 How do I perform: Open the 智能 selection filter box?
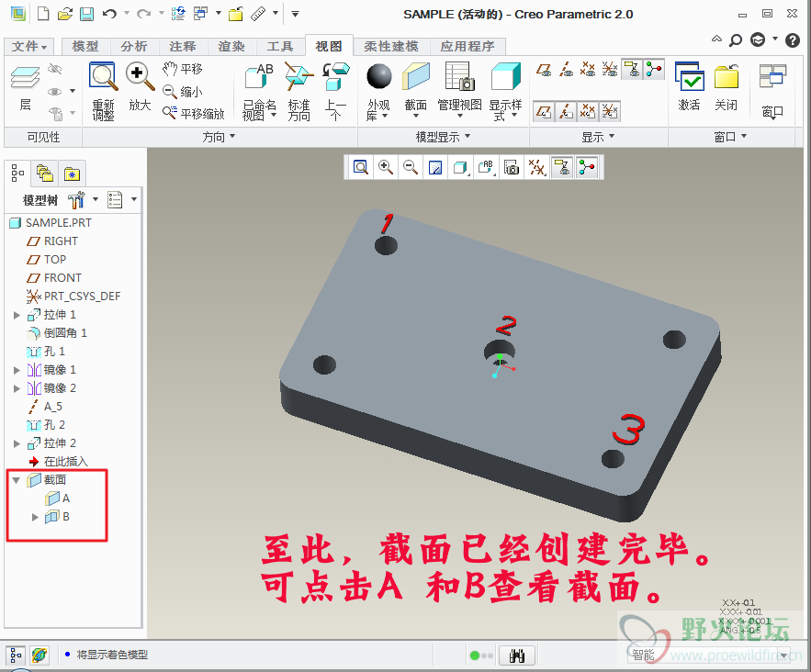708,655
